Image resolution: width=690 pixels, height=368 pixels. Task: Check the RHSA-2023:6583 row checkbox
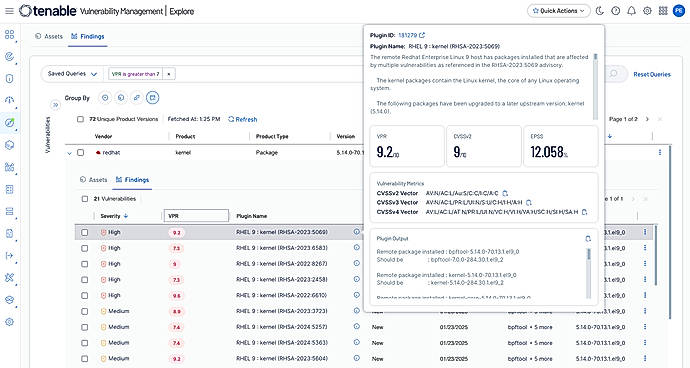coord(84,248)
